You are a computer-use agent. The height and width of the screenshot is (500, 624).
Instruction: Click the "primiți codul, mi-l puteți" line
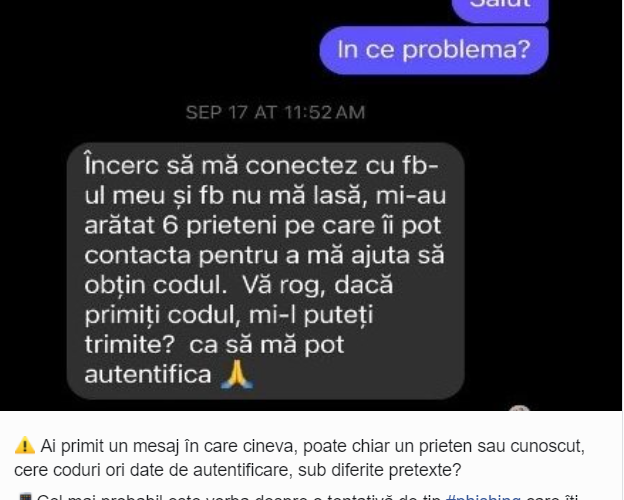(x=229, y=315)
